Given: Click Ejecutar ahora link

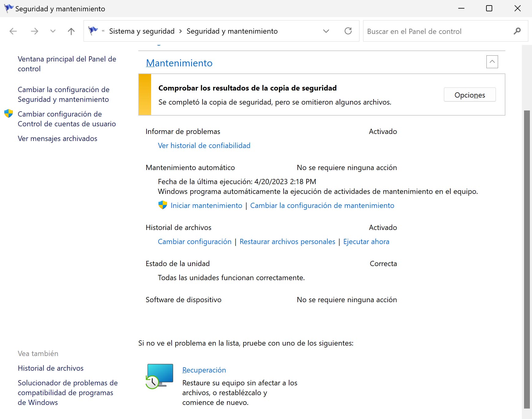Looking at the screenshot, I should click(366, 242).
